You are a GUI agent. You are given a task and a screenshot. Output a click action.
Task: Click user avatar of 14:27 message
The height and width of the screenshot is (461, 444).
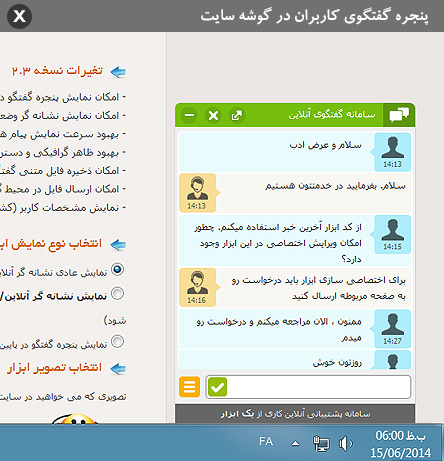pos(392,329)
